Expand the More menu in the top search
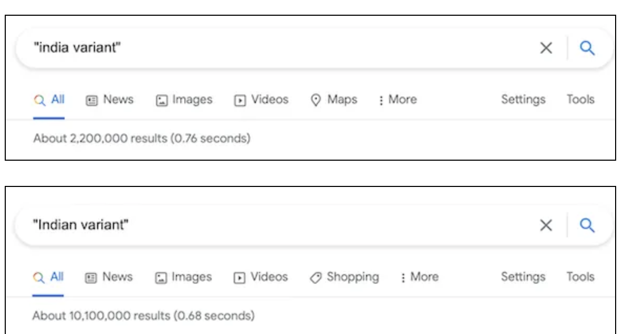Screen dimensions: 644x334 pyautogui.click(x=398, y=100)
